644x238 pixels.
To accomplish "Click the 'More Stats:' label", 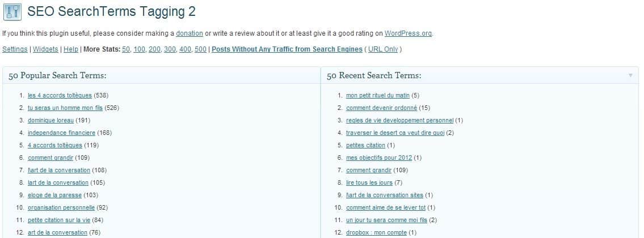I will [102, 49].
